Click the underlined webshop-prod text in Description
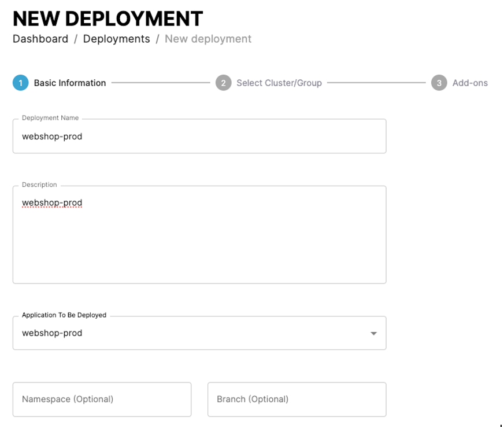 coord(52,203)
